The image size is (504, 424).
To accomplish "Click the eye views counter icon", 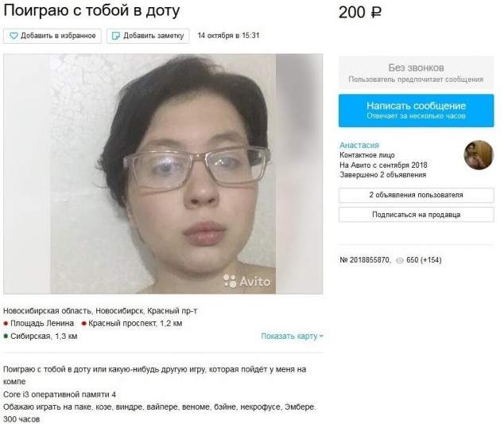I will (400, 261).
